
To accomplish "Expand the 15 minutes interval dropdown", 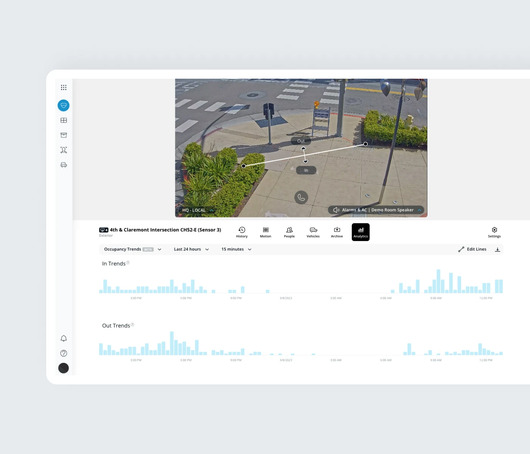I will point(236,249).
